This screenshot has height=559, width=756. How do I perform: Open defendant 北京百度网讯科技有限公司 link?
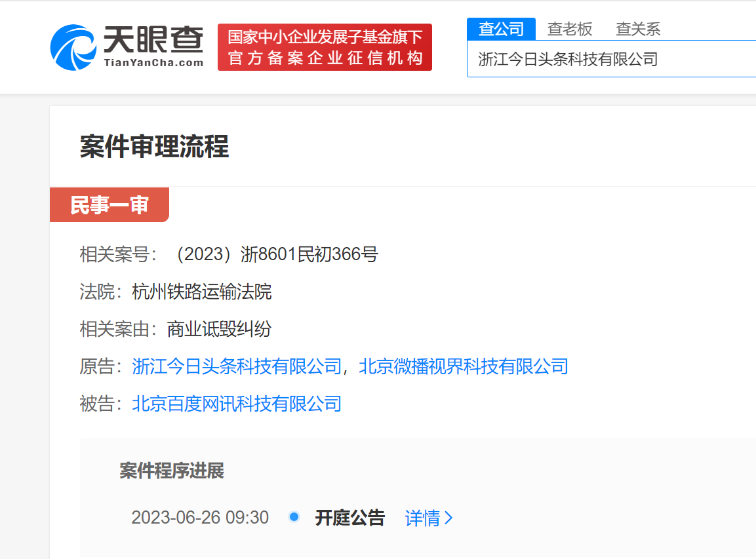point(237,404)
